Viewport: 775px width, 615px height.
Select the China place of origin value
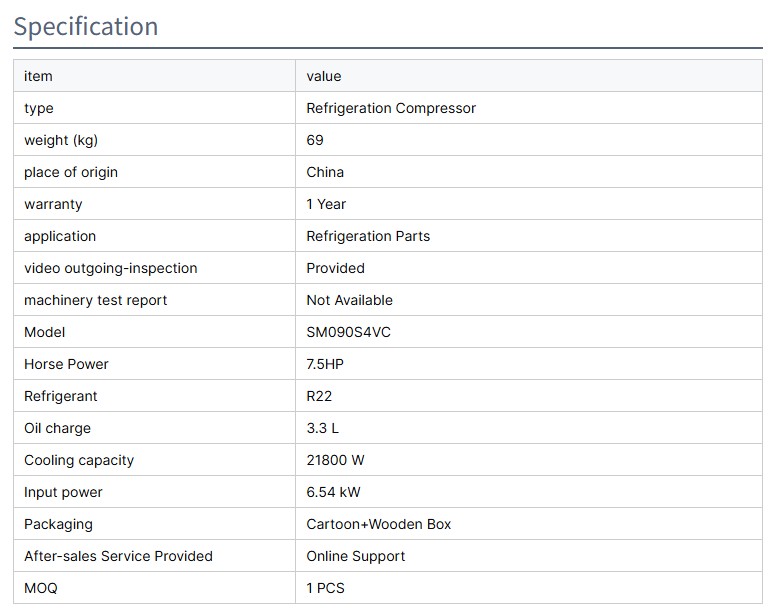click(325, 172)
